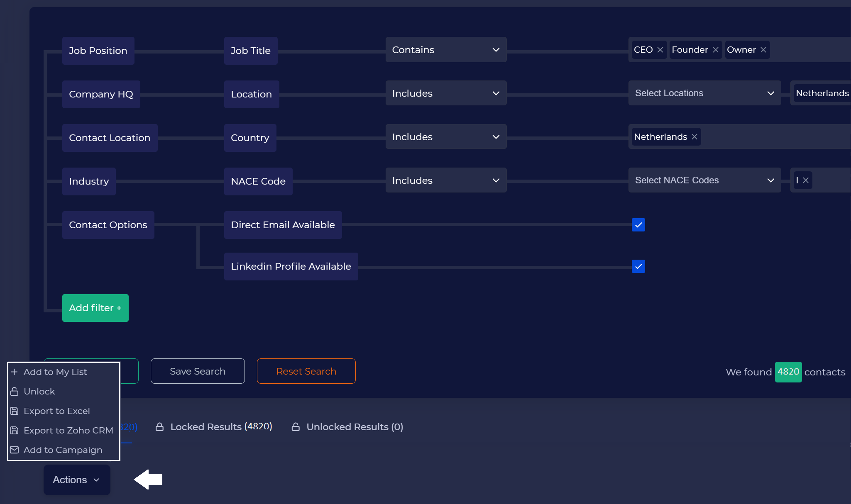851x504 pixels.
Task: Click the lock icon on Locked Results
Action: point(159,427)
